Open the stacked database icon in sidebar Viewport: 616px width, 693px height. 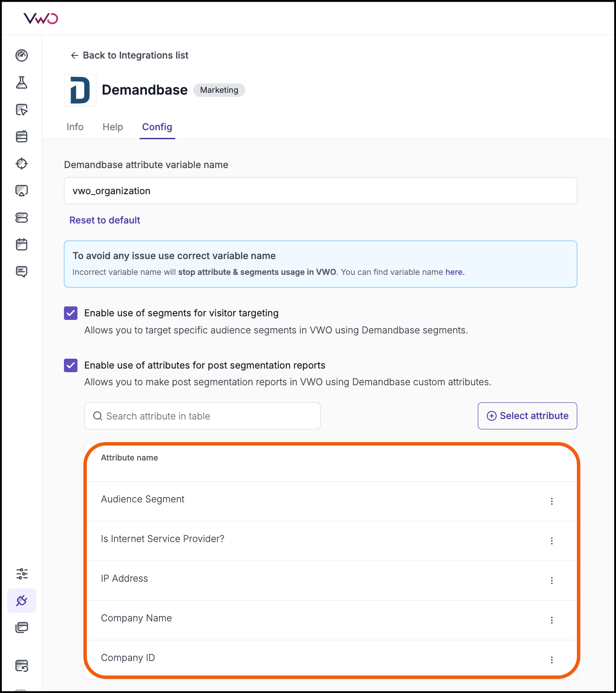click(22, 137)
